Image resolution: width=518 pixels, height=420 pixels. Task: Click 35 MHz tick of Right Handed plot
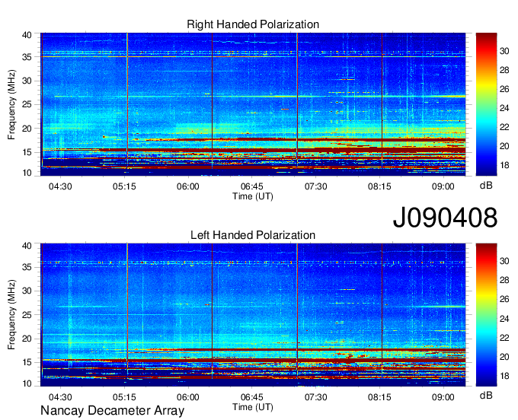click(27, 57)
